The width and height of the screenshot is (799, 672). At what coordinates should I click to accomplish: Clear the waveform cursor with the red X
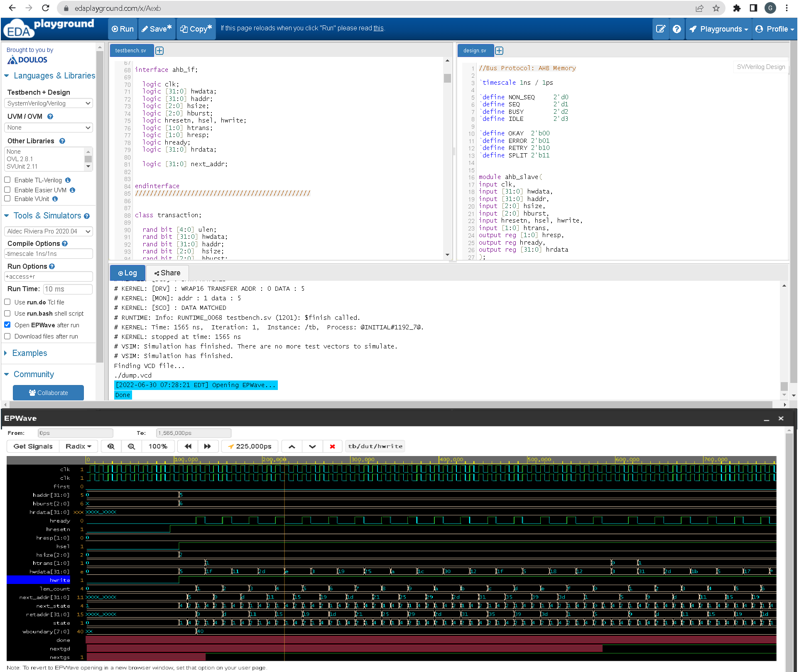[333, 446]
